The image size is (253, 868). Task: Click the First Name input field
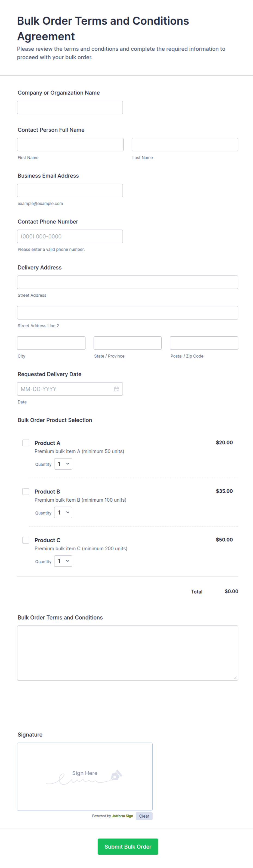click(70, 145)
